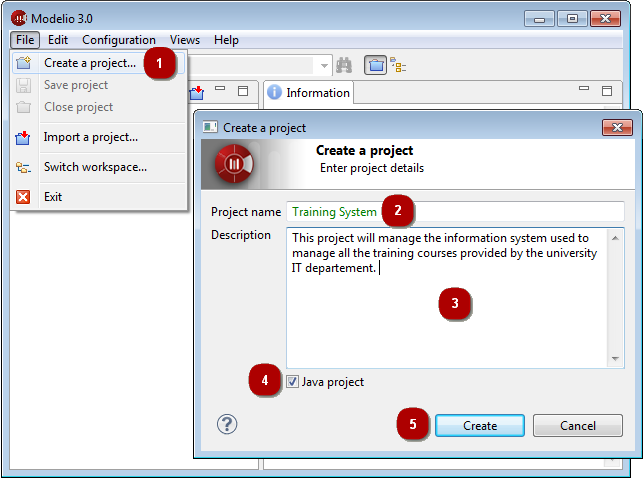
Task: Click the workspace tree toolbar icon
Action: tap(398, 65)
